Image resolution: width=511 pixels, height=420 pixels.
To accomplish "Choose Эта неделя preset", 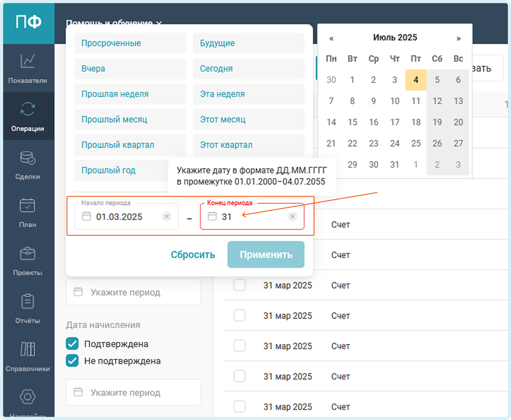I will [x=249, y=94].
